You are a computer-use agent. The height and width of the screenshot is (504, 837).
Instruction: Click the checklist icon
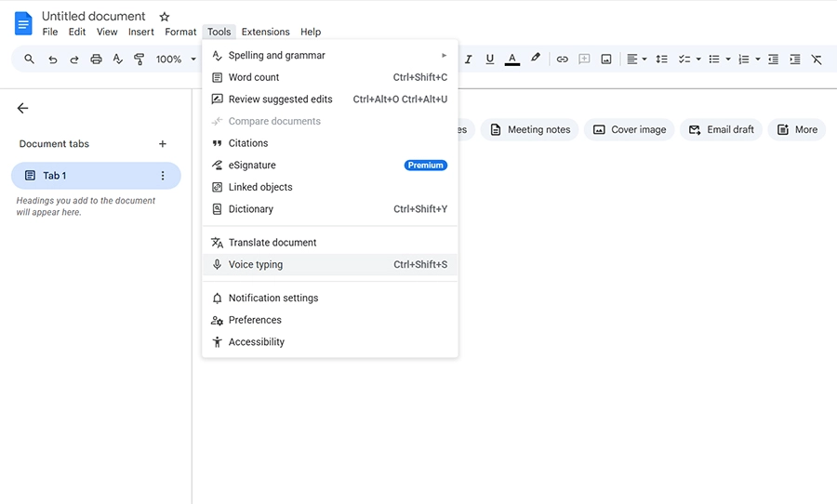(x=684, y=60)
